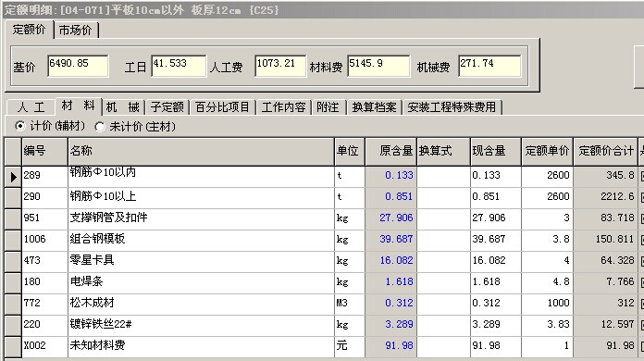Click the 原含量 value 39.687

[390, 240]
